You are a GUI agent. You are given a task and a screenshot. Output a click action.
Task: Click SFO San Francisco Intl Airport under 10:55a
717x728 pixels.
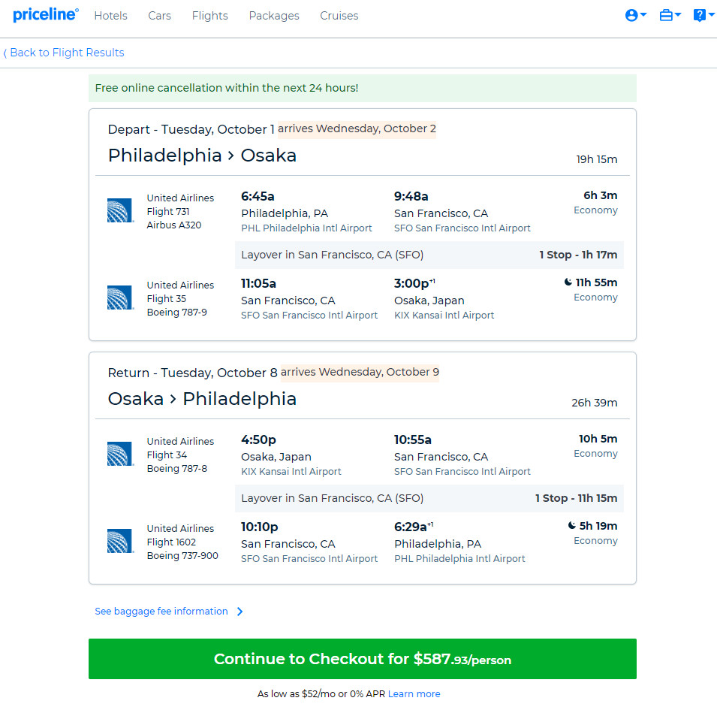point(462,471)
